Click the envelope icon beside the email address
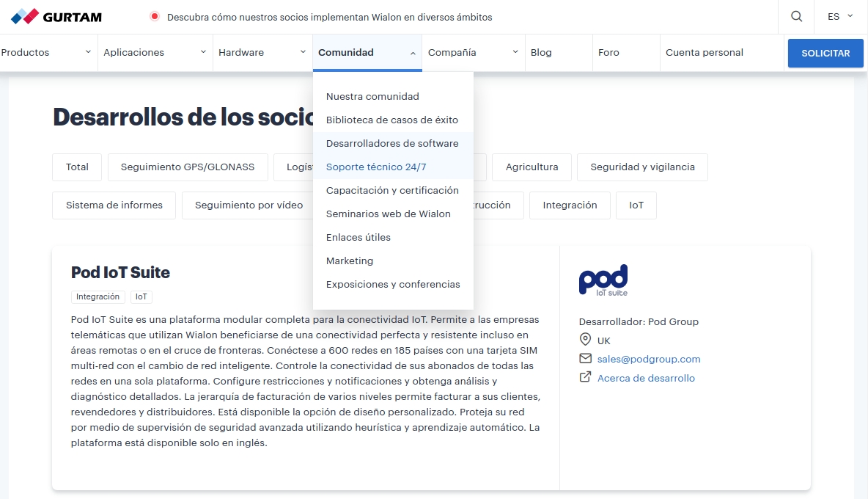 pyautogui.click(x=584, y=359)
